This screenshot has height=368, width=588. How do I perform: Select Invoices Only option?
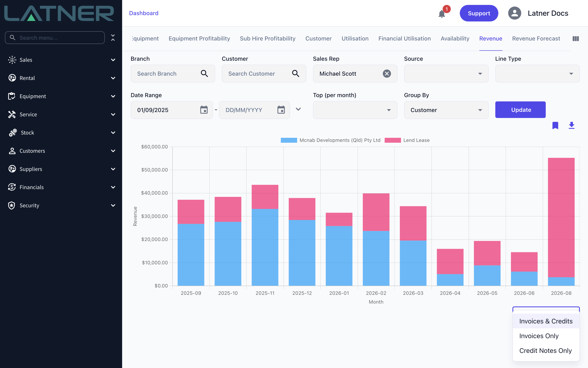point(546,336)
